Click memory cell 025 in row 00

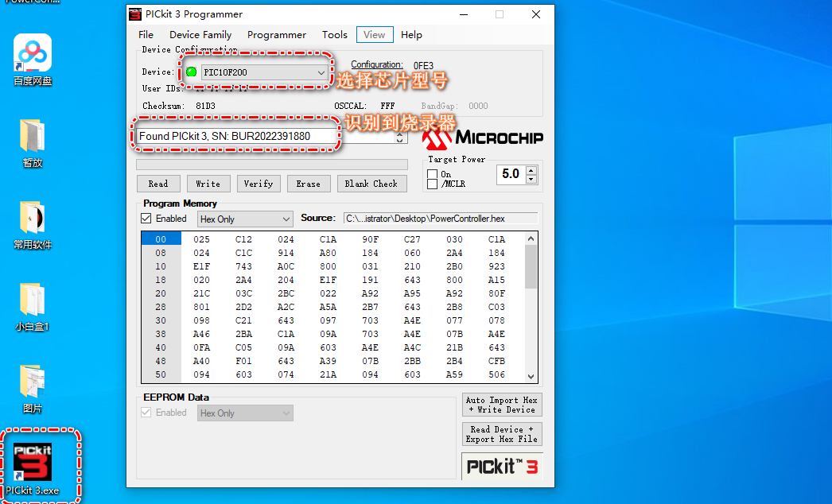[x=201, y=239]
